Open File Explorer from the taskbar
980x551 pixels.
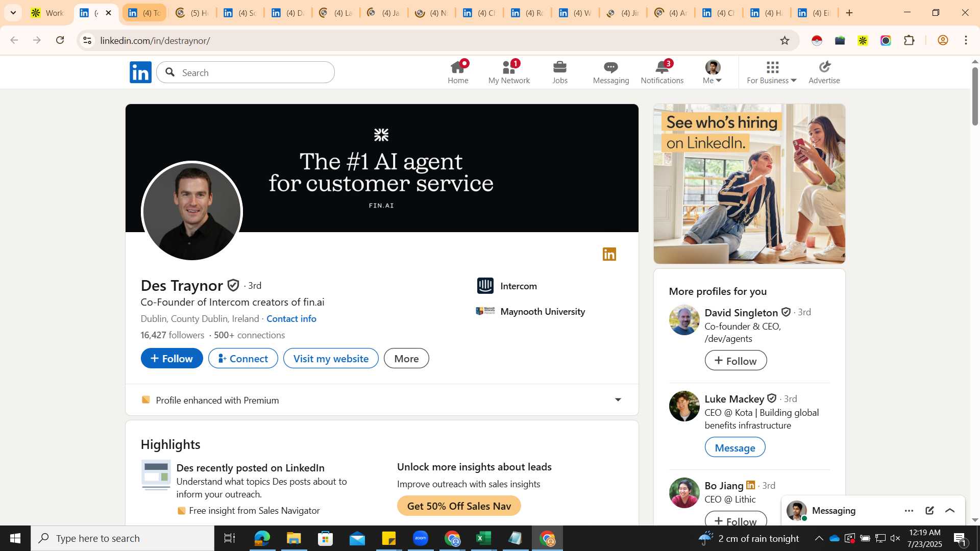pos(293,538)
